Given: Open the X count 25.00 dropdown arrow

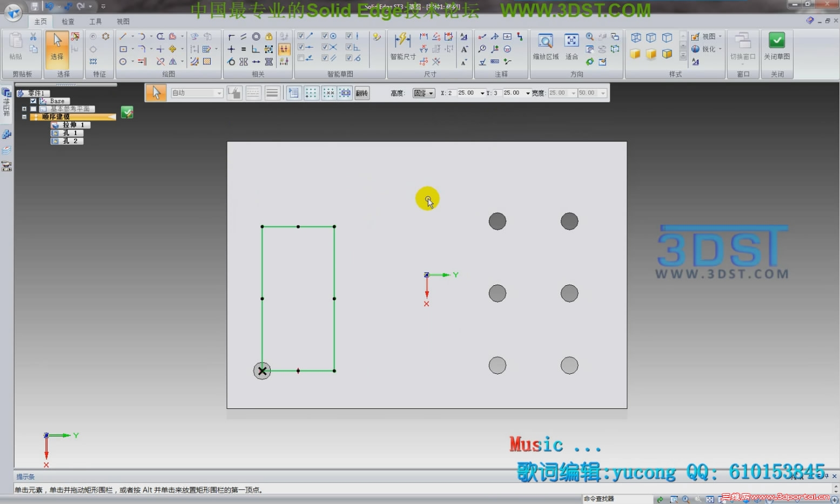Looking at the screenshot, I should click(x=482, y=93).
